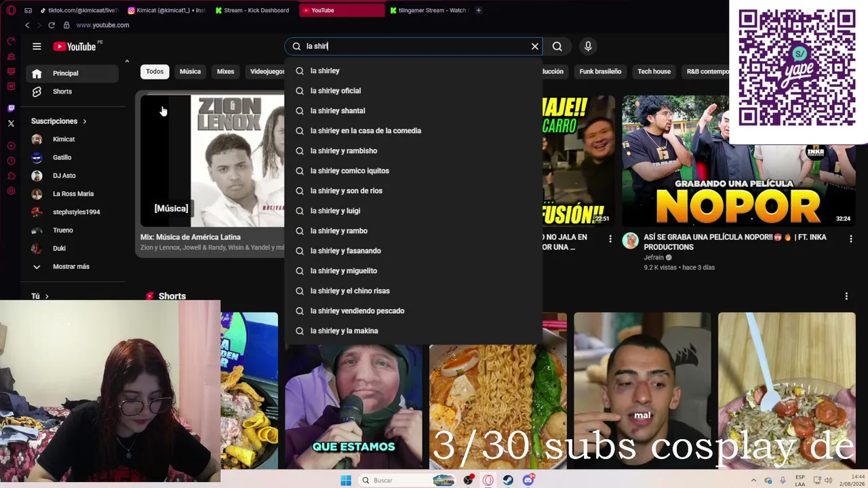The width and height of the screenshot is (868, 488).
Task: Click the magnifier search button
Action: click(x=557, y=46)
